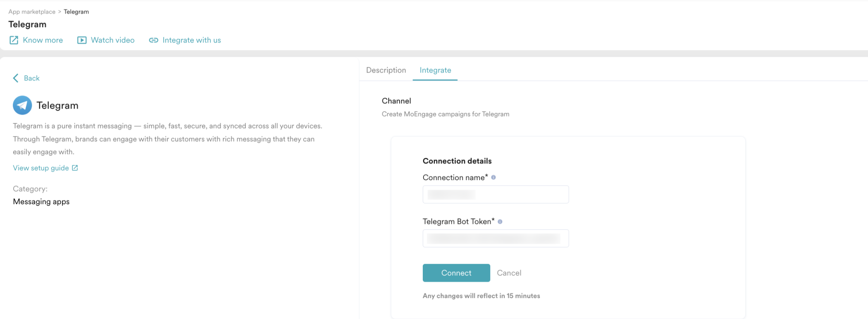The height and width of the screenshot is (319, 868).
Task: Click 'Create MoEngage campaigns for Telegram' text
Action: pos(445,114)
